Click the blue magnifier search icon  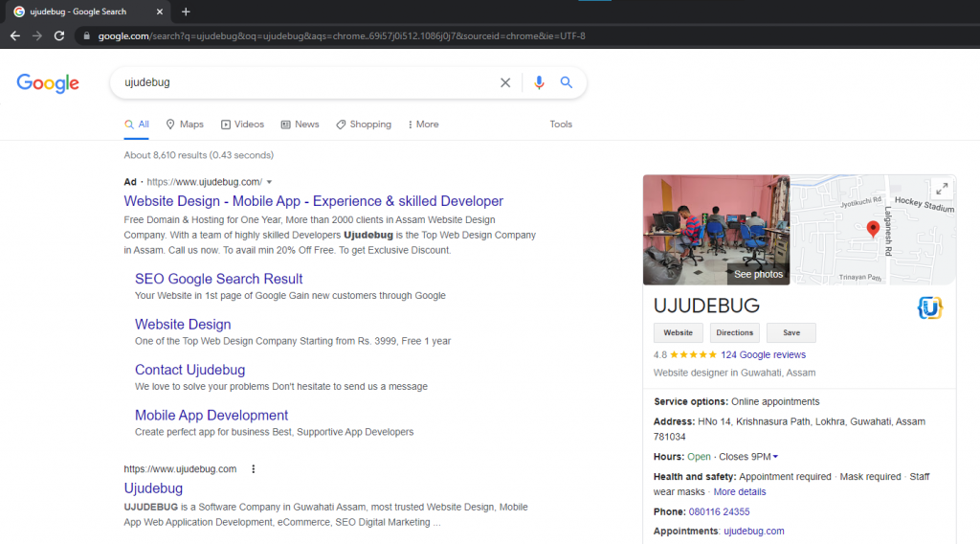click(567, 82)
